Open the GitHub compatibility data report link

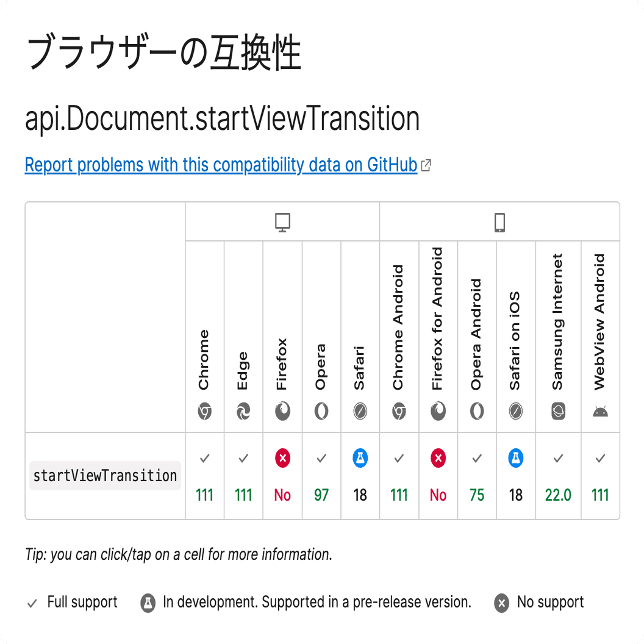point(221,165)
